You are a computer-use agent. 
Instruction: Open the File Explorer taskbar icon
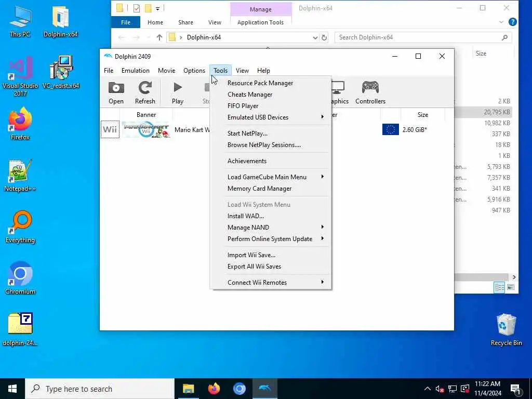(188, 389)
